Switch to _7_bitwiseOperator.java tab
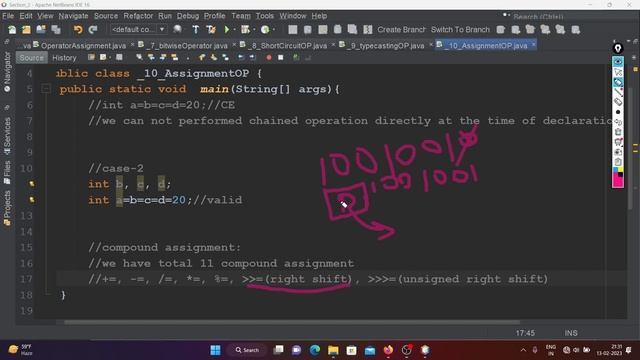 (187, 45)
